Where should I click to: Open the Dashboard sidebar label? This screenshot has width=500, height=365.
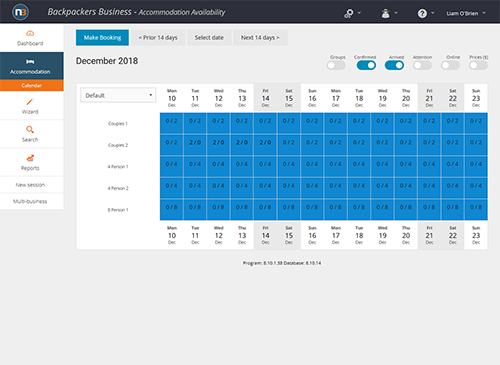(30, 43)
